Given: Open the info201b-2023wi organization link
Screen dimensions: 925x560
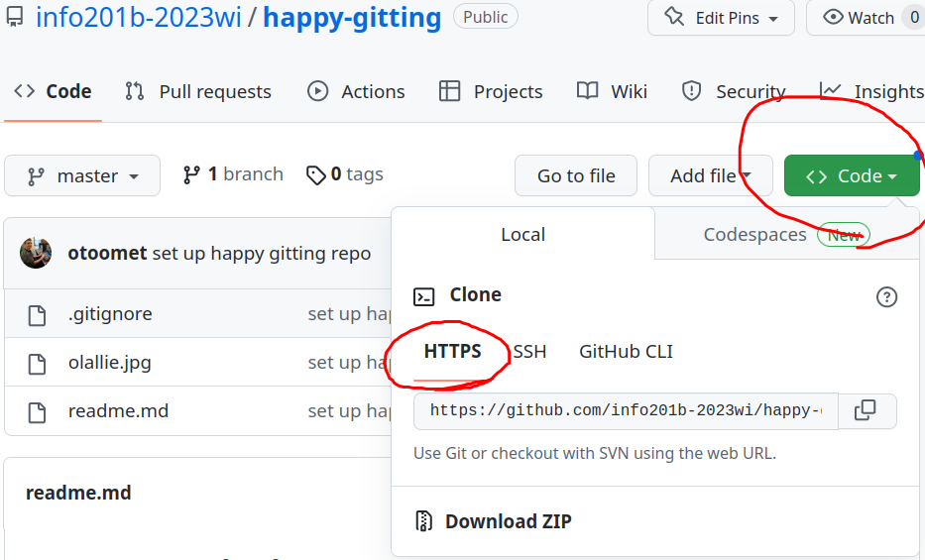Looking at the screenshot, I should coord(138,18).
